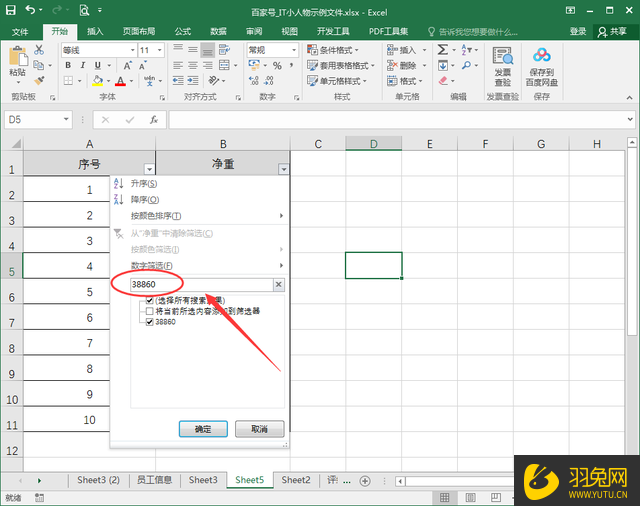640x506 pixels.
Task: Click the Undo arrow icon
Action: click(x=31, y=9)
